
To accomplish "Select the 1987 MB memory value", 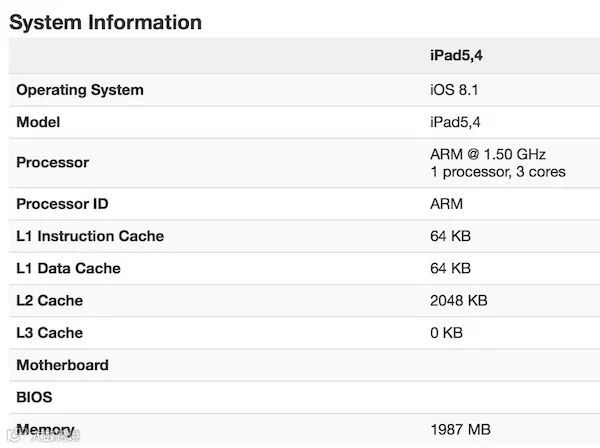I will (x=460, y=430).
